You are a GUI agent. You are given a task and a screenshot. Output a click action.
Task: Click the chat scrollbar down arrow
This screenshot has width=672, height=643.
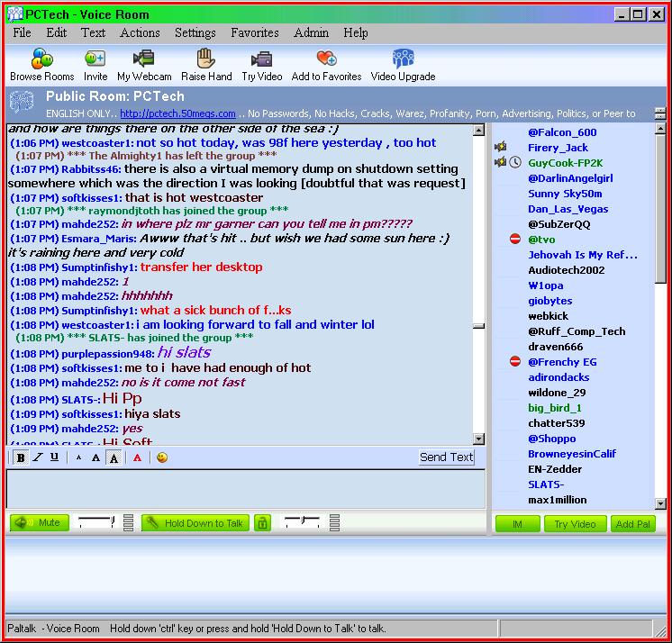tap(478, 439)
